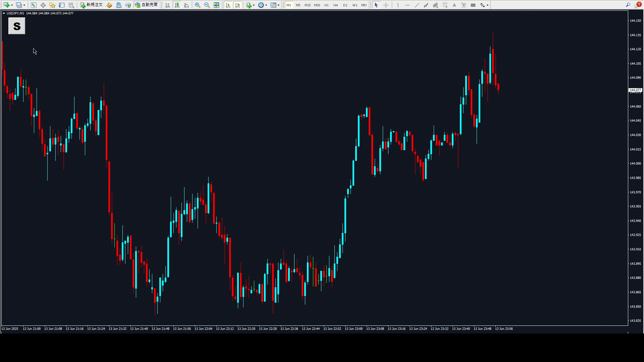
Task: Switch to the M5 timeframe
Action: pos(298,5)
